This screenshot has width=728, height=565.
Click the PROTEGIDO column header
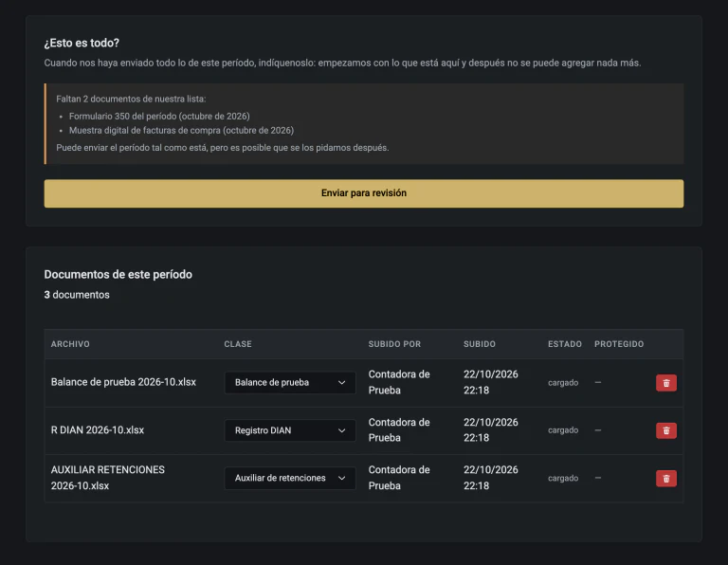[619, 344]
